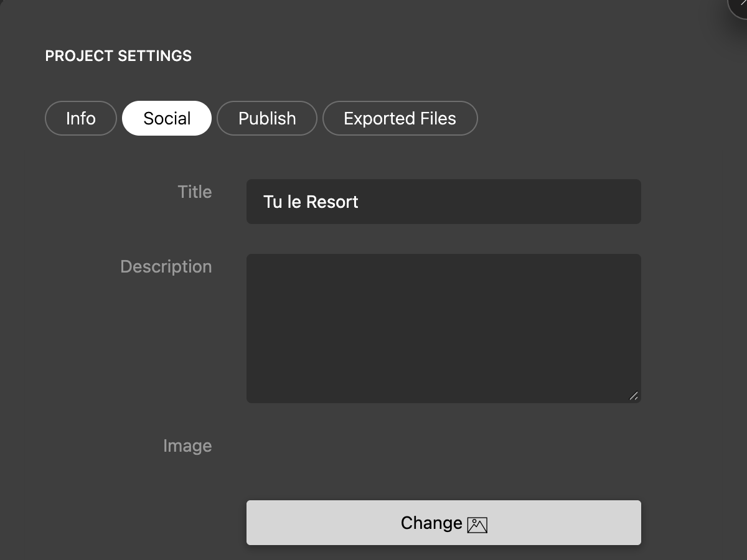Screen dimensions: 747x560
Task: Click the Title label
Action: pos(195,192)
